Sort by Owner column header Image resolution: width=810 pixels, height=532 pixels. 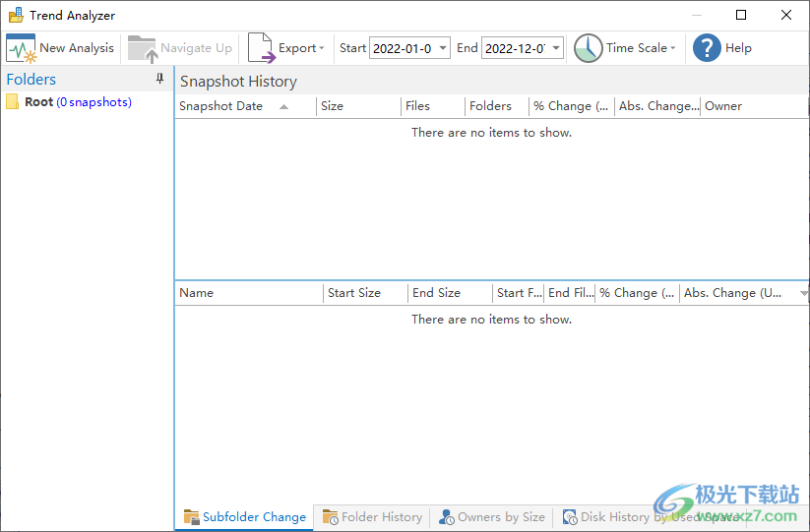[754, 106]
